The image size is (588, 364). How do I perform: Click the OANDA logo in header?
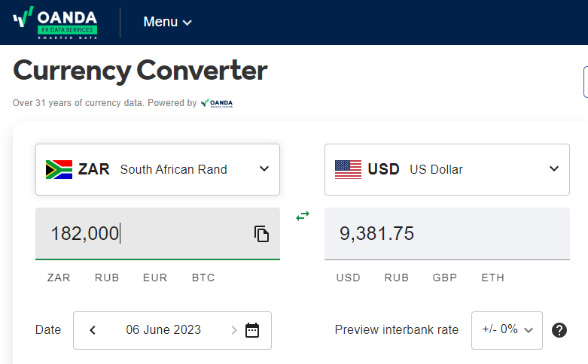(55, 22)
